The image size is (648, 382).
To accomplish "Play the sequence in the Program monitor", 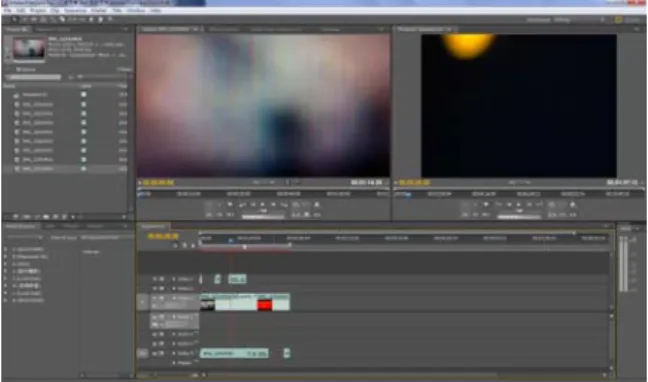I will point(519,205).
